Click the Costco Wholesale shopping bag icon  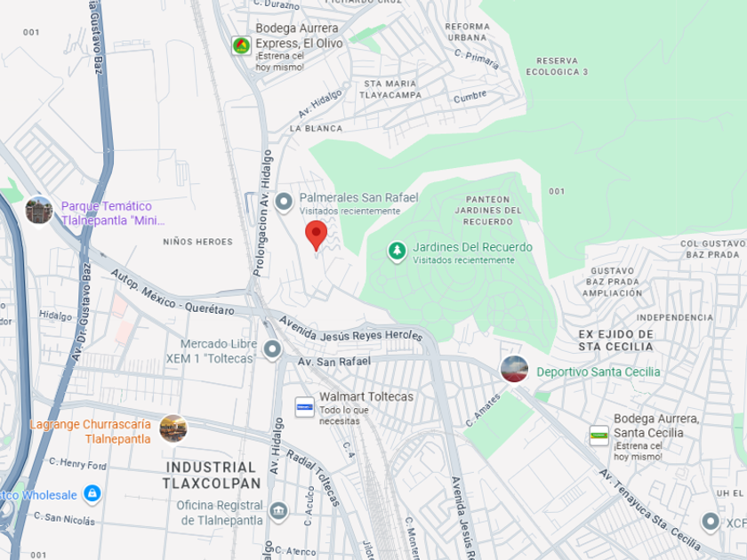click(x=92, y=493)
